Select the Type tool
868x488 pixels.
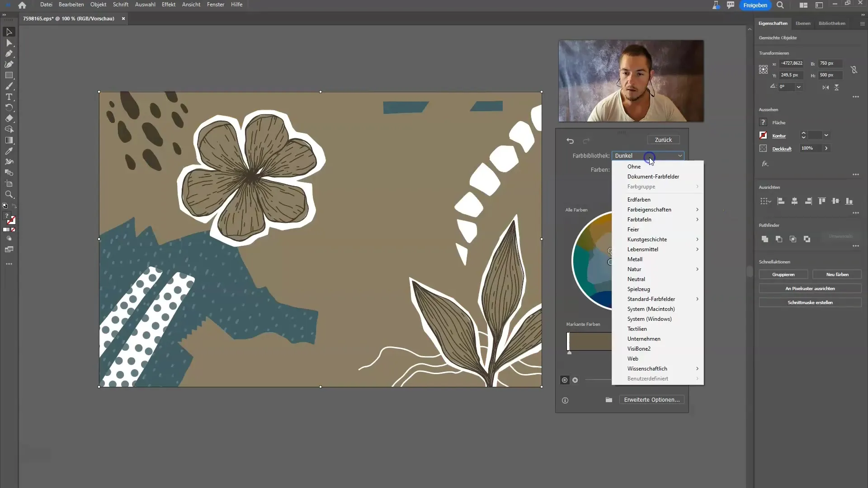[x=9, y=97]
